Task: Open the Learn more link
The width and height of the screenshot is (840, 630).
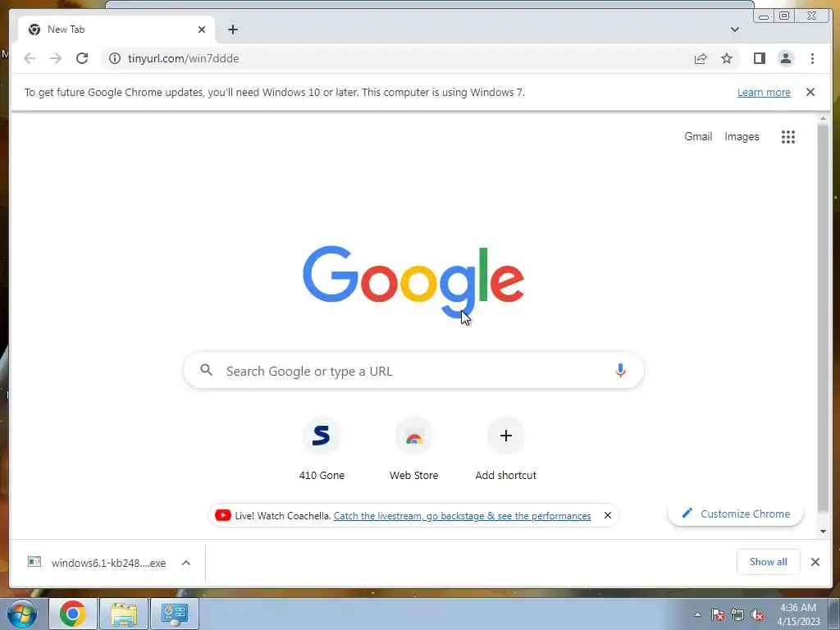Action: click(x=764, y=92)
